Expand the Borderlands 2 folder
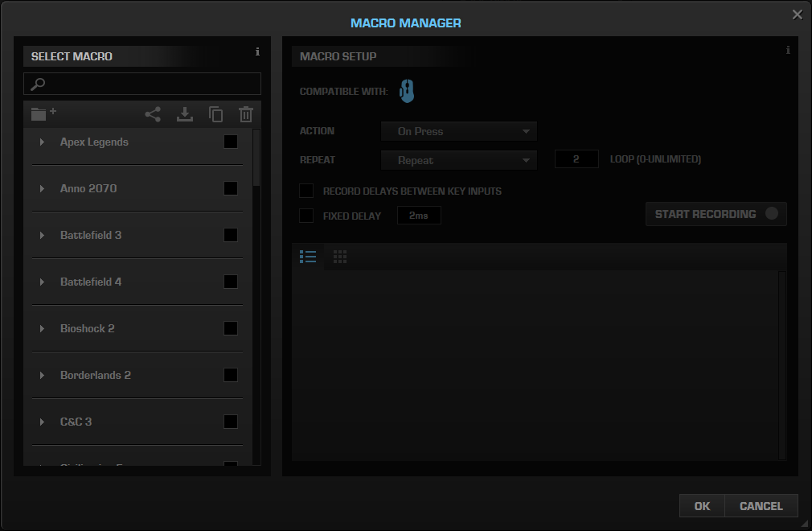 click(42, 375)
